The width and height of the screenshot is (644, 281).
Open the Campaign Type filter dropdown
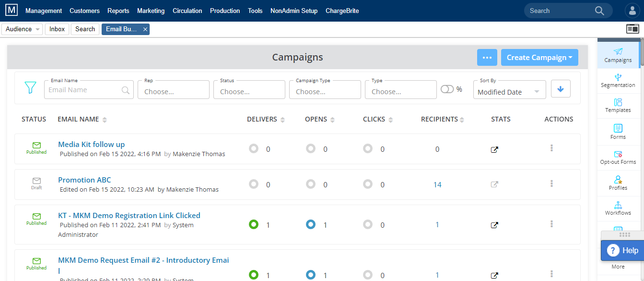[325, 90]
